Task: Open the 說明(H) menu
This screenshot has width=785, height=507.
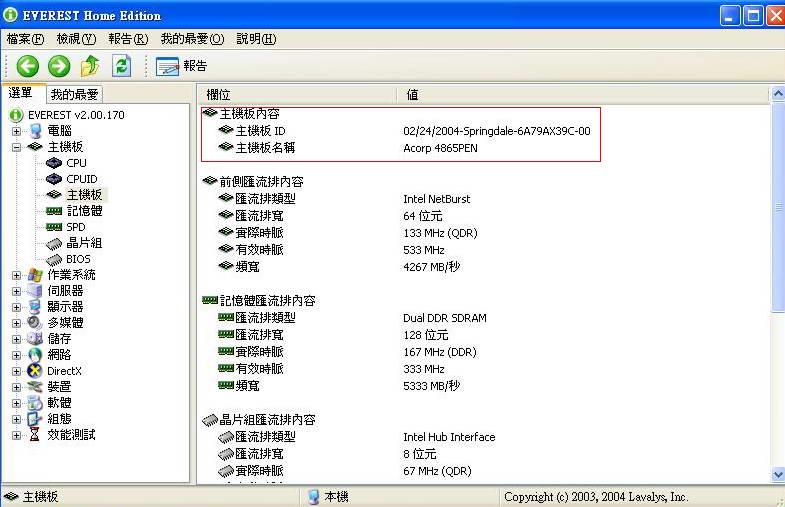Action: pyautogui.click(x=256, y=39)
